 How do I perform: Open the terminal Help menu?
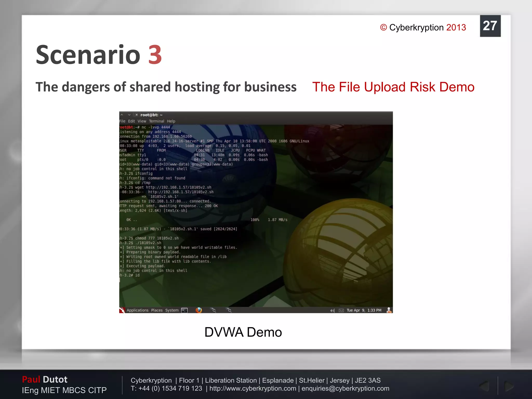(171, 121)
